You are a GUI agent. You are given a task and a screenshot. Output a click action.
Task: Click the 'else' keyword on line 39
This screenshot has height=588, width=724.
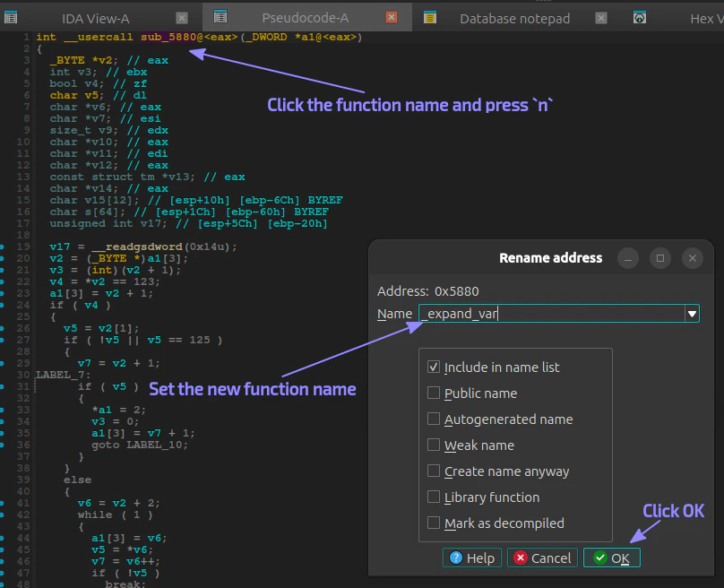point(78,480)
